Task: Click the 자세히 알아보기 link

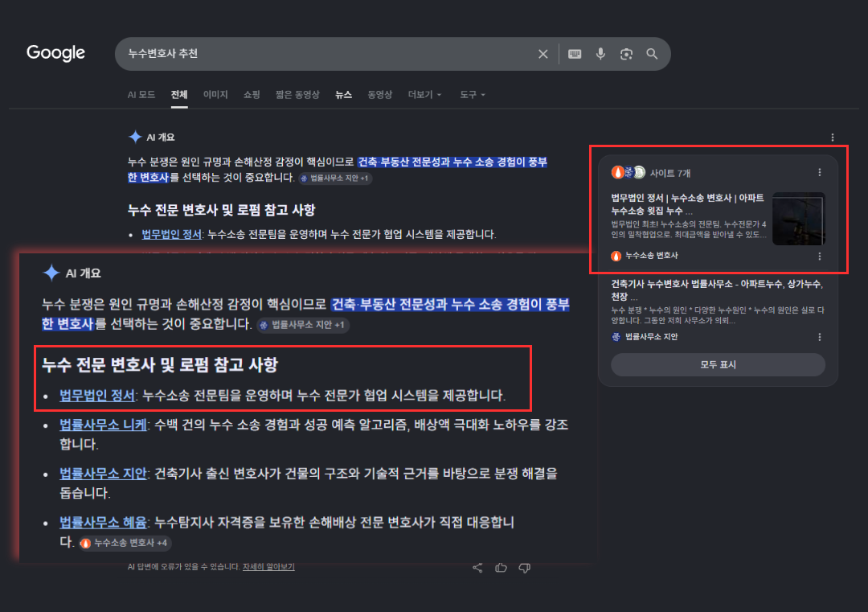Action: pyautogui.click(x=268, y=567)
